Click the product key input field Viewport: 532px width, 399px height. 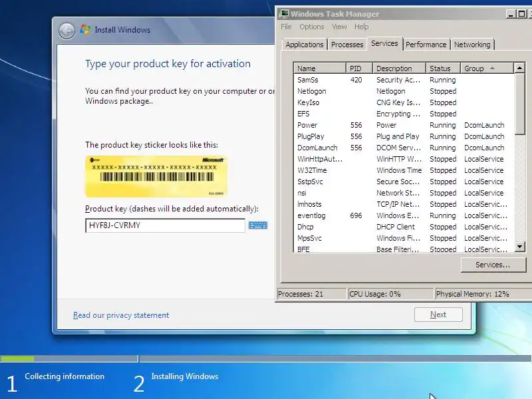165,225
